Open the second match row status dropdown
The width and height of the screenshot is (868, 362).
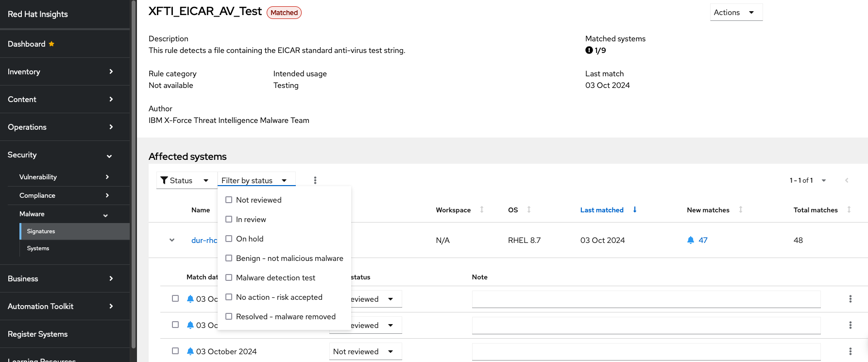(377, 325)
